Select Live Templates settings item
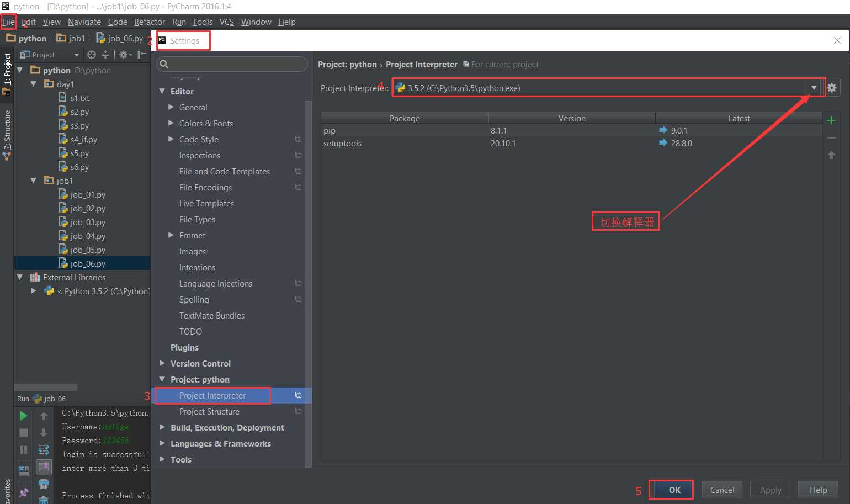Screen dimensions: 850x504 pyautogui.click(x=206, y=203)
